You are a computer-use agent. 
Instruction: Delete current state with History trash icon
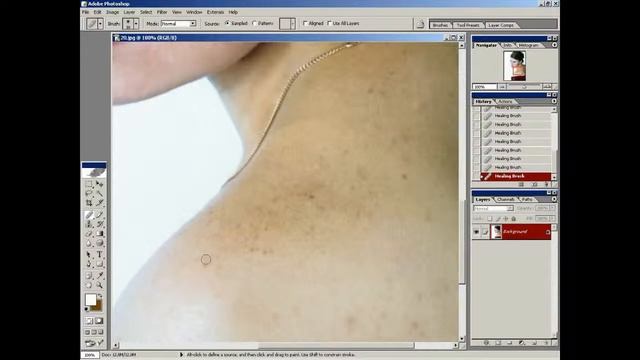pyautogui.click(x=546, y=184)
